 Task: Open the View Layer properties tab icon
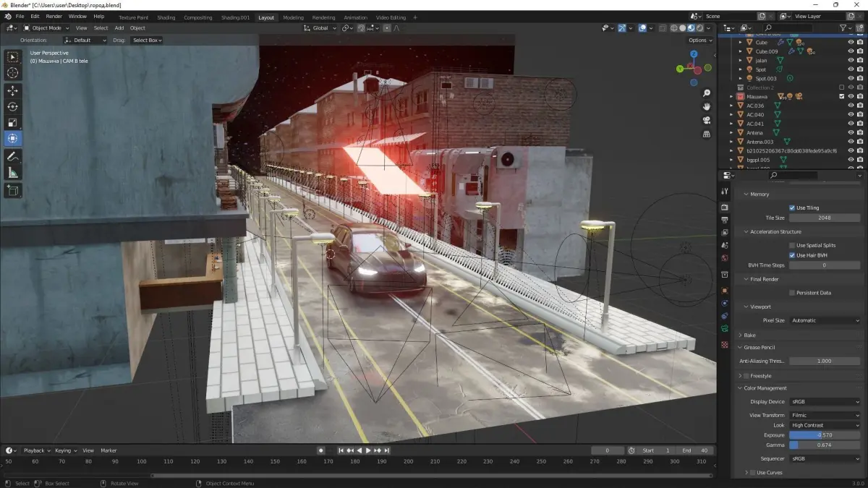click(725, 233)
